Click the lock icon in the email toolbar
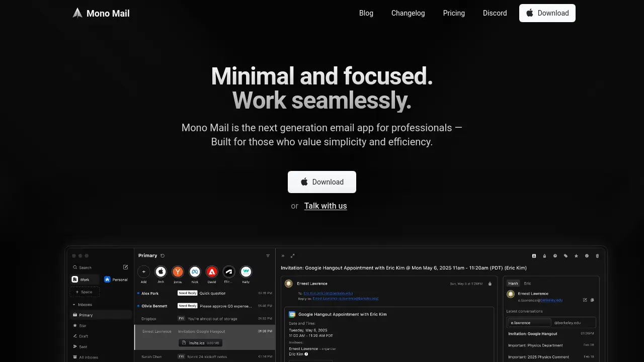The image size is (644, 362). pyautogui.click(x=545, y=256)
